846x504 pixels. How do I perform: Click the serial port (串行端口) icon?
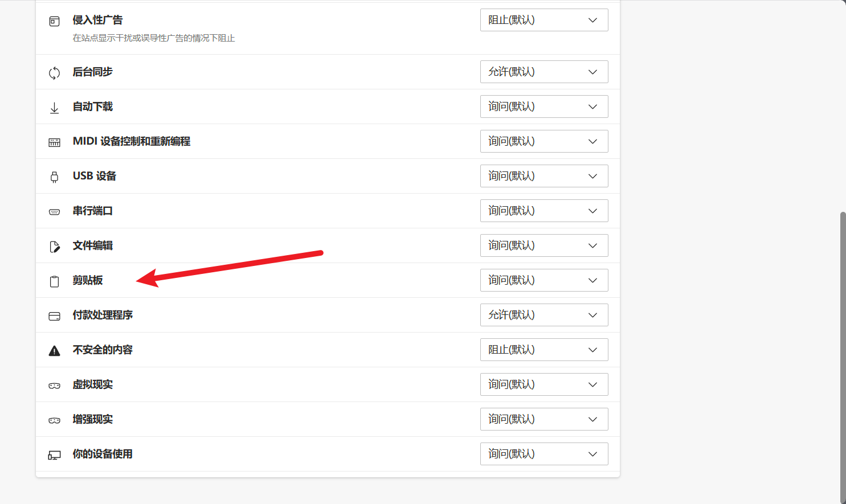(x=54, y=212)
